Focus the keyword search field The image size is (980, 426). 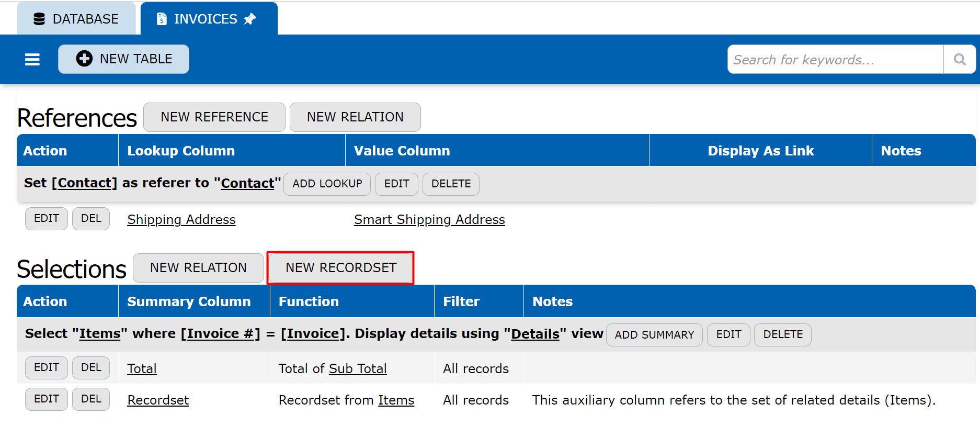point(835,60)
